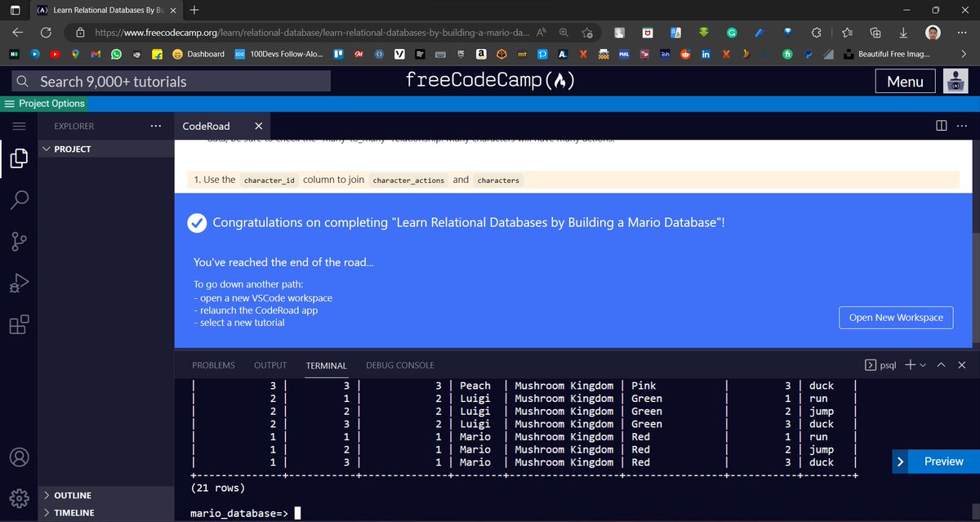
Task: Open editor More Actions ellipsis
Action: (x=961, y=126)
